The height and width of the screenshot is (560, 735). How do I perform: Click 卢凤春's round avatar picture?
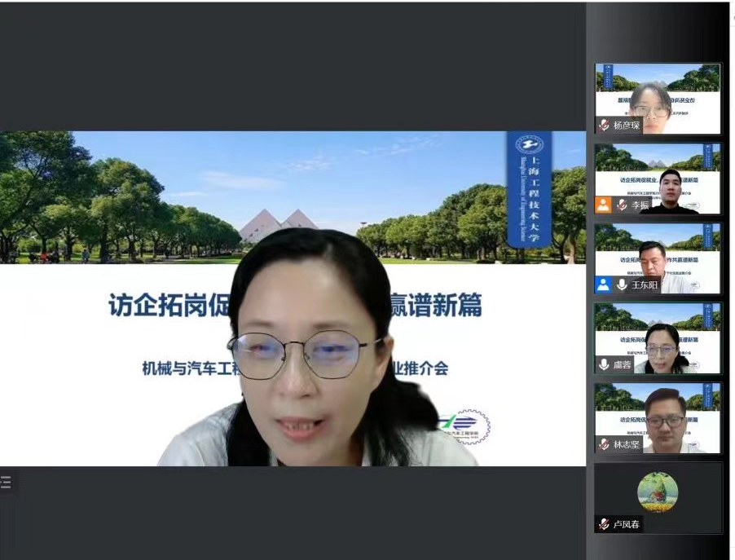pos(658,492)
